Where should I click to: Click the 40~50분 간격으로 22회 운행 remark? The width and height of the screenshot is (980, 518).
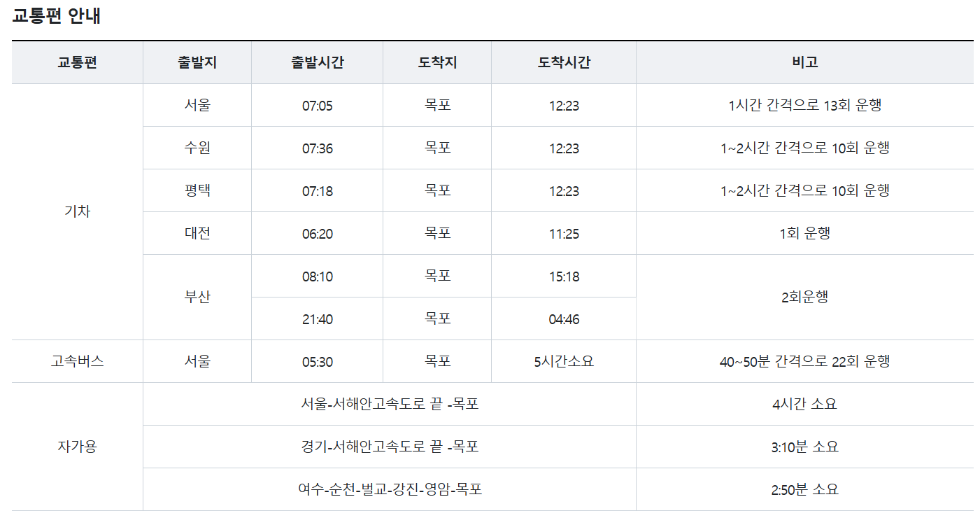pyautogui.click(x=804, y=362)
